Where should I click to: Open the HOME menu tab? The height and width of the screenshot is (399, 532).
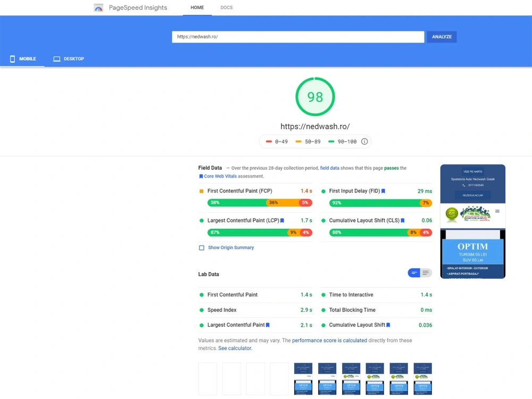[197, 7]
